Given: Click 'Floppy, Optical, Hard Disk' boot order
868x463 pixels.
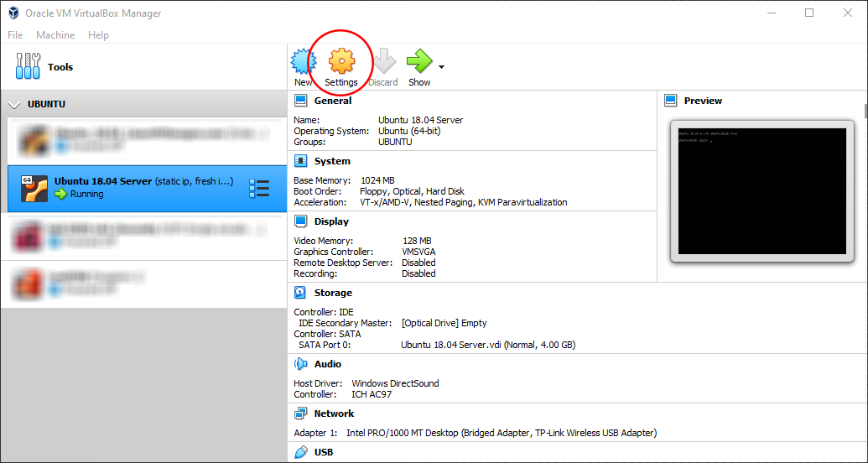Looking at the screenshot, I should click(412, 191).
